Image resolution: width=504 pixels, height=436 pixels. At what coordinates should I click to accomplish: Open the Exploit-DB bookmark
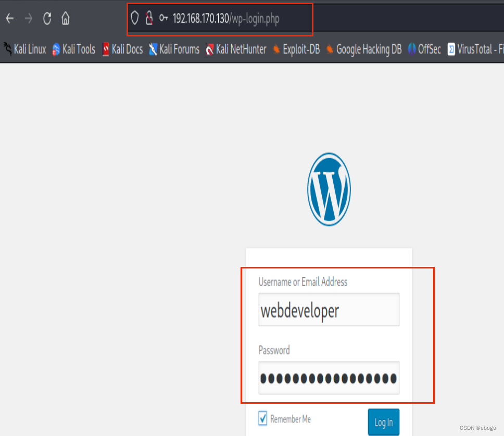(x=296, y=49)
